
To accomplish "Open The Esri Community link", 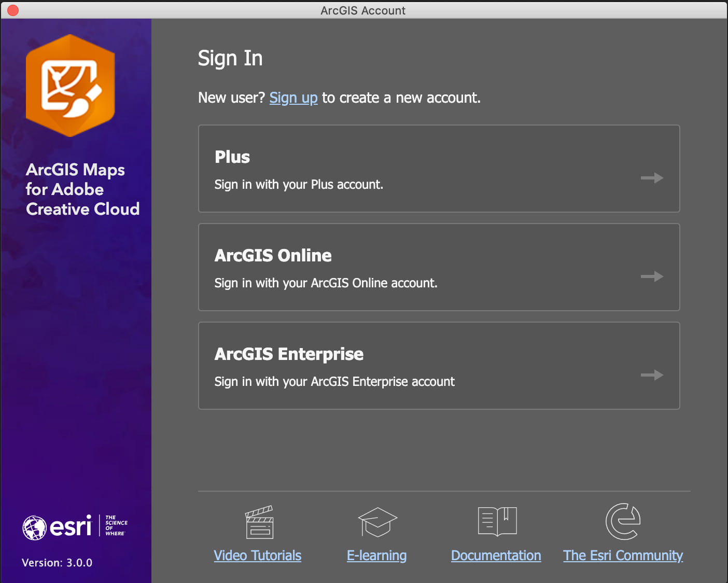I will [623, 555].
